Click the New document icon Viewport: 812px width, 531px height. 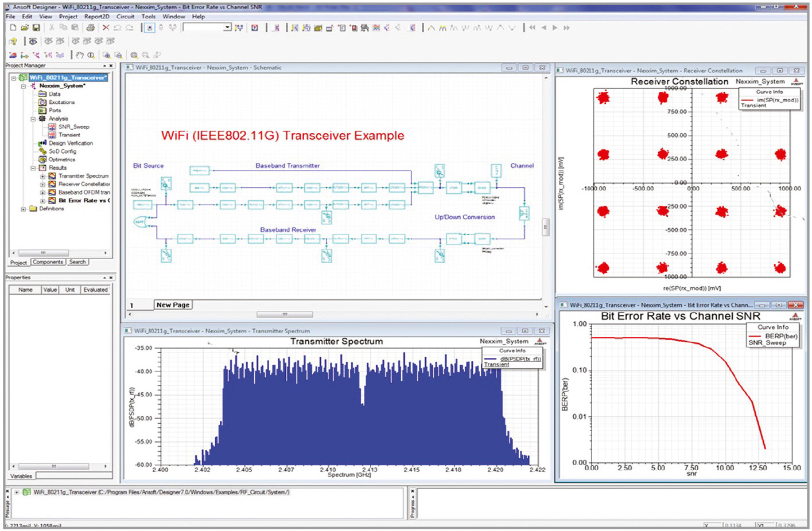point(13,28)
